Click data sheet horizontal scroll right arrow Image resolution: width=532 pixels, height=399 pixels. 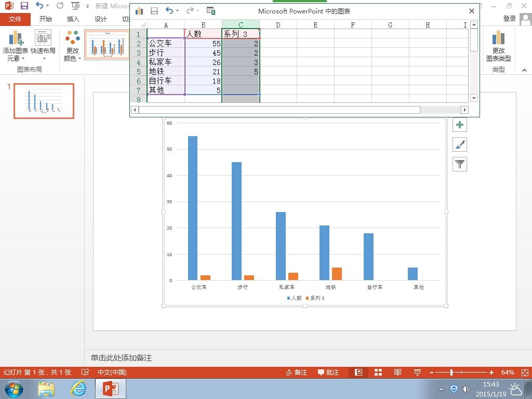coord(465,110)
